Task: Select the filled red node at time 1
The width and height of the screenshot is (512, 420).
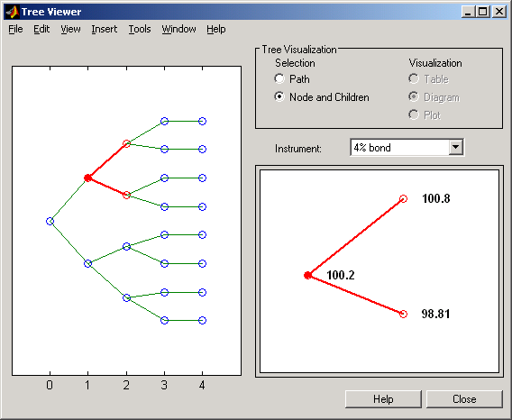Action: 87,178
